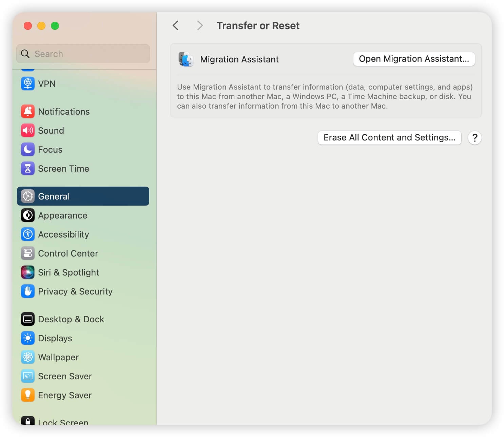The image size is (504, 437).
Task: Open Accessibility settings
Action: pos(83,234)
